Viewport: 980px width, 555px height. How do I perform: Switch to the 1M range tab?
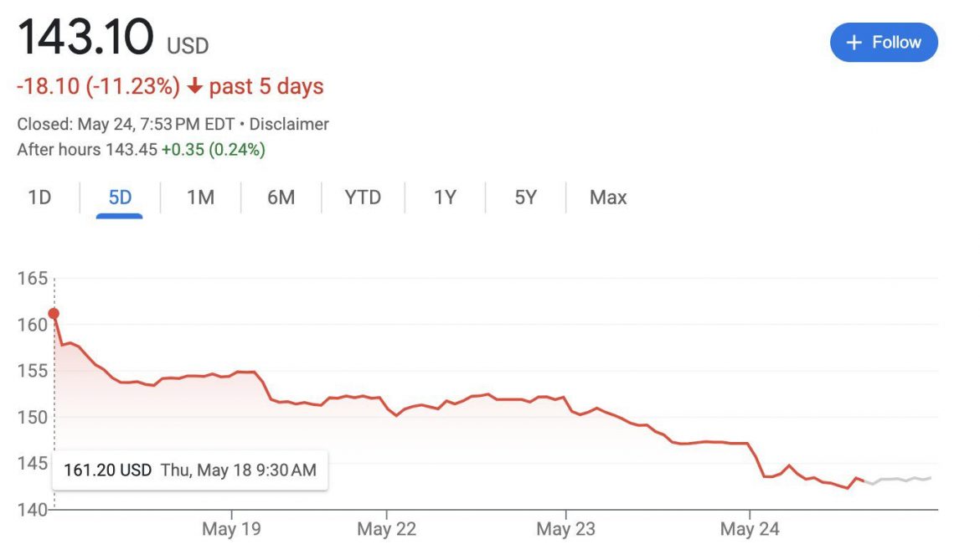click(200, 198)
